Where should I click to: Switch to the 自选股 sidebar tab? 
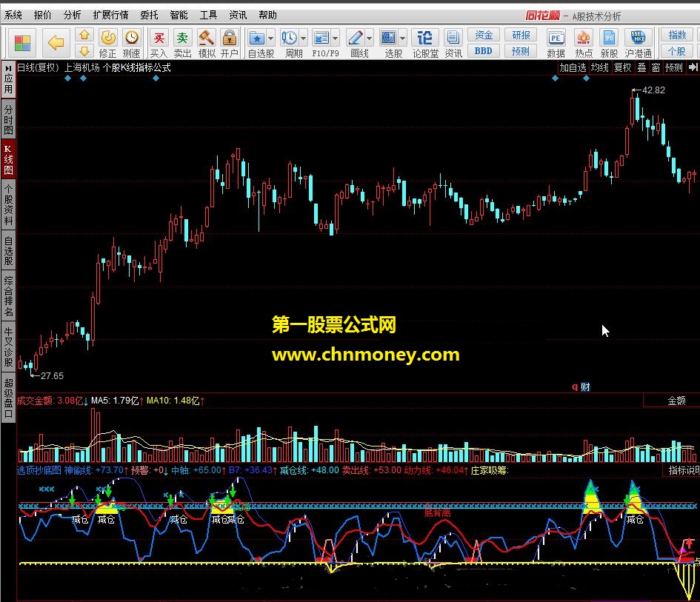[x=8, y=250]
